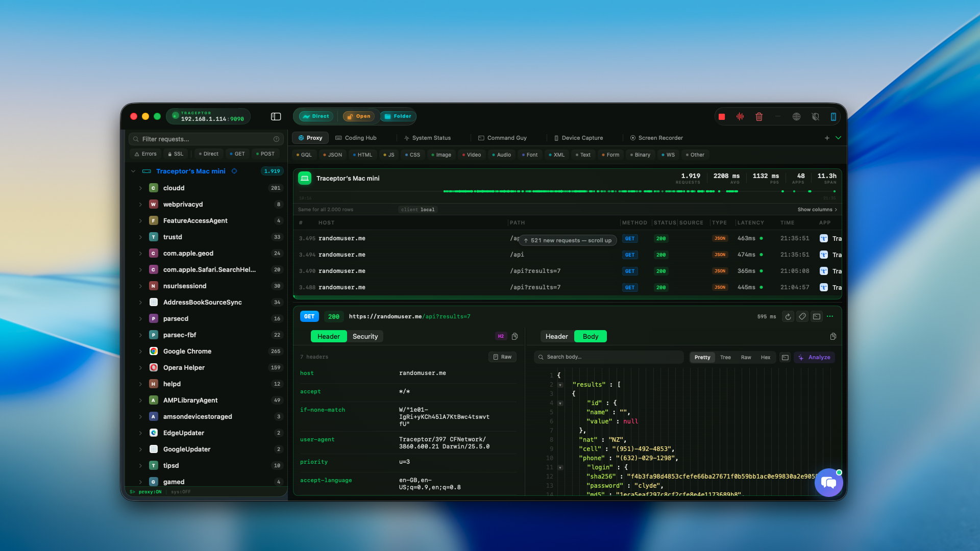Expand the webprivacyd tree row
The height and width of the screenshot is (551, 980).
pyautogui.click(x=140, y=205)
